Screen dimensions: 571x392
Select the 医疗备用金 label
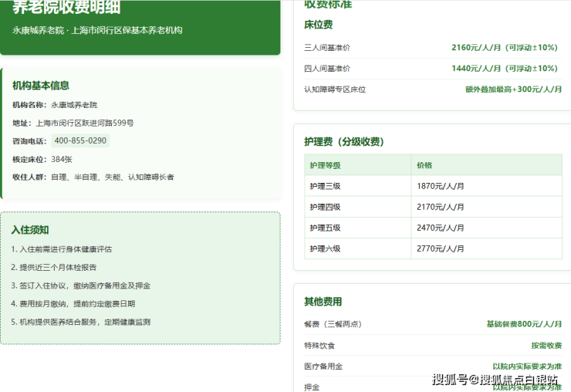tap(323, 367)
